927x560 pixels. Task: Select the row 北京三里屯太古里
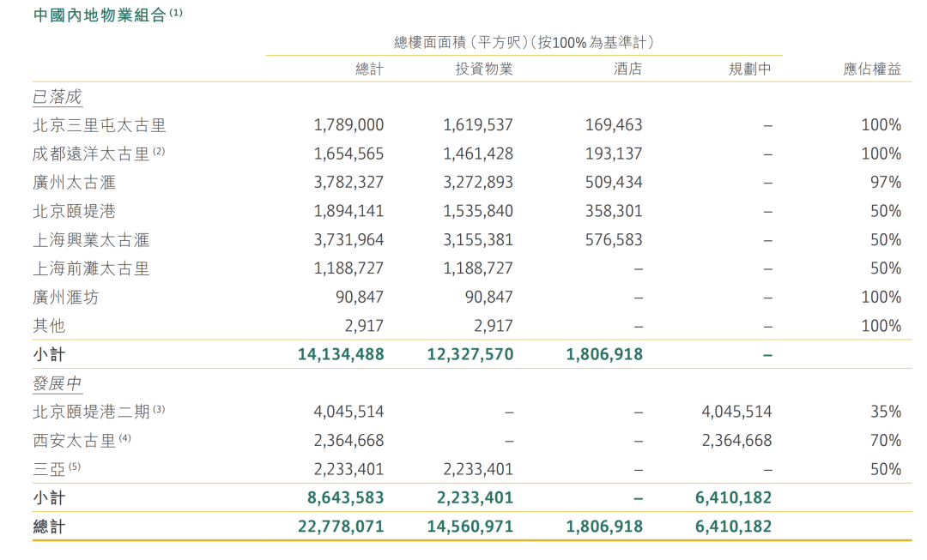97,124
